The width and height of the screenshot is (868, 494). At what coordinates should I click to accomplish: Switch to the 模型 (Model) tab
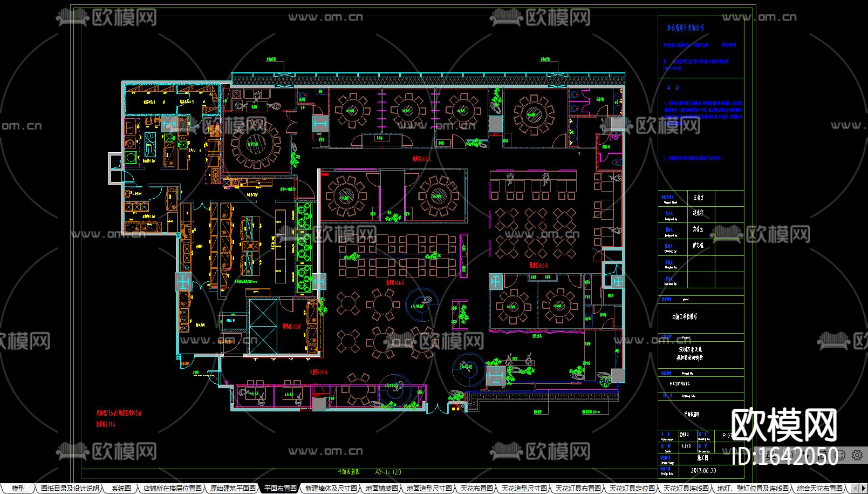point(18,488)
